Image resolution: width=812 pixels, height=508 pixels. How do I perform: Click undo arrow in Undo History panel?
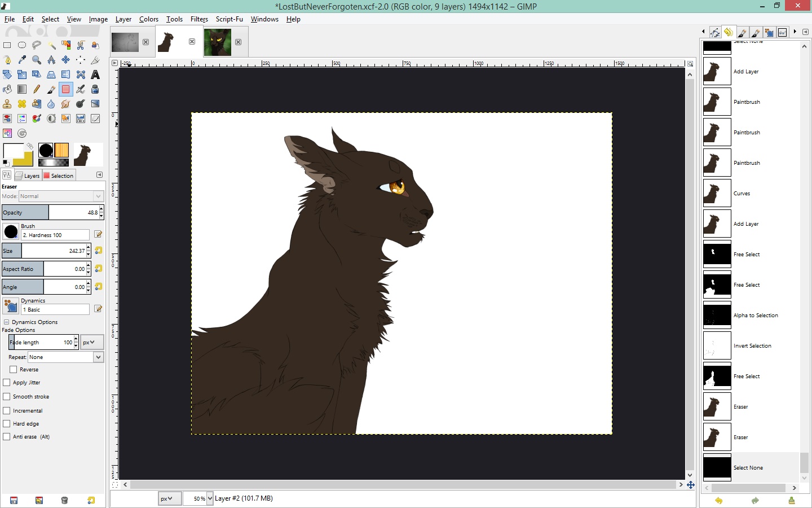[x=718, y=501]
